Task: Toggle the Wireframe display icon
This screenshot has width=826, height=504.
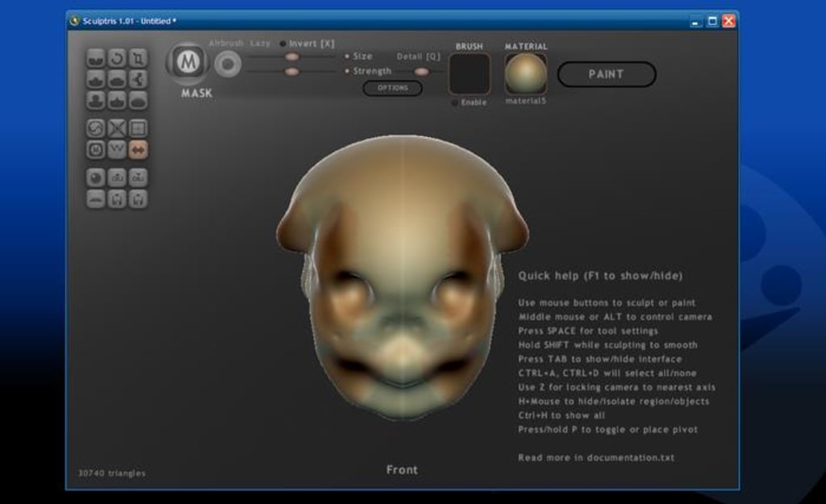Action: point(116,148)
